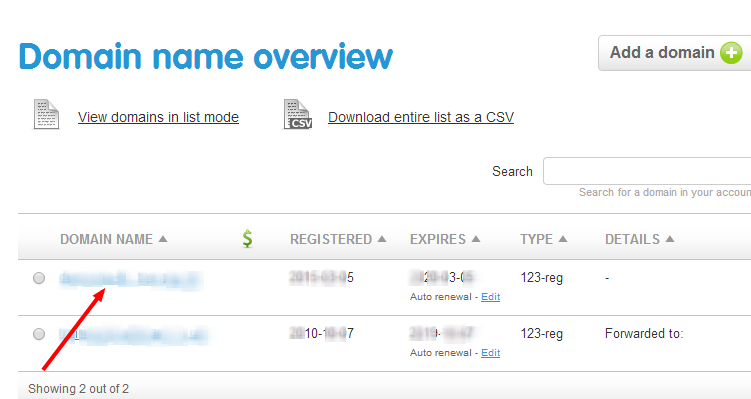Click the green plus icon on Add a domain
The image size is (751, 399).
coord(731,53)
